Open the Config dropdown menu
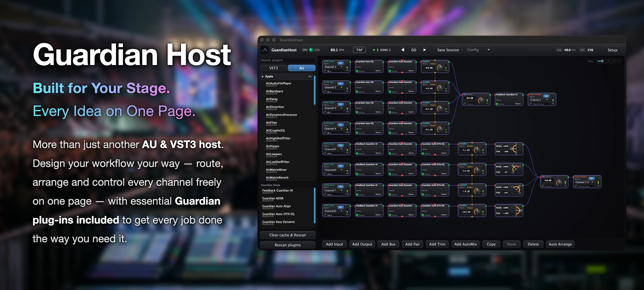This screenshot has width=644, height=290. click(479, 50)
